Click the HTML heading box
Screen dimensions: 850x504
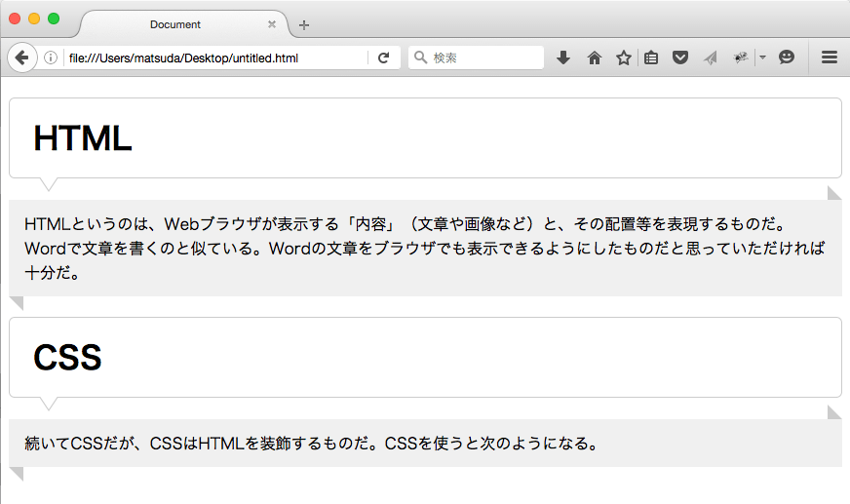[x=425, y=137]
